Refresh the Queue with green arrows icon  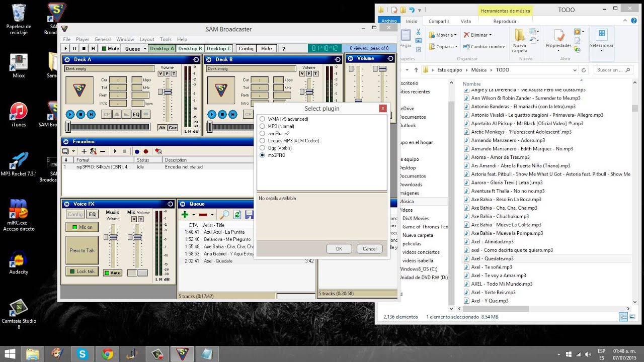(x=237, y=215)
